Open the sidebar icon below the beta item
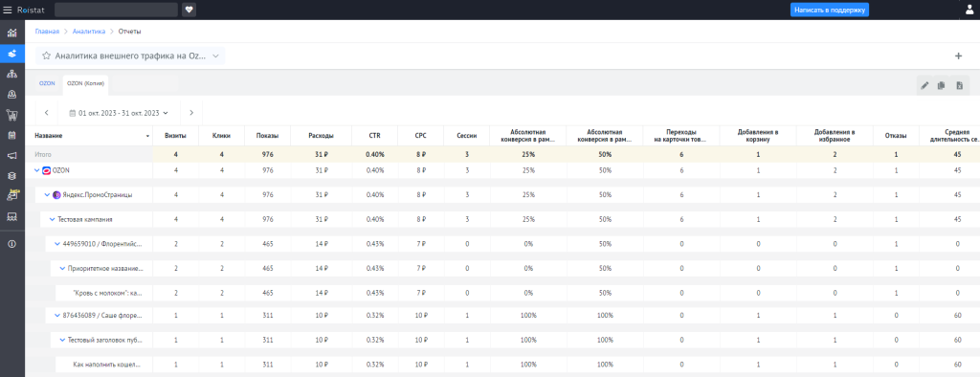The image size is (980, 377). click(11, 216)
